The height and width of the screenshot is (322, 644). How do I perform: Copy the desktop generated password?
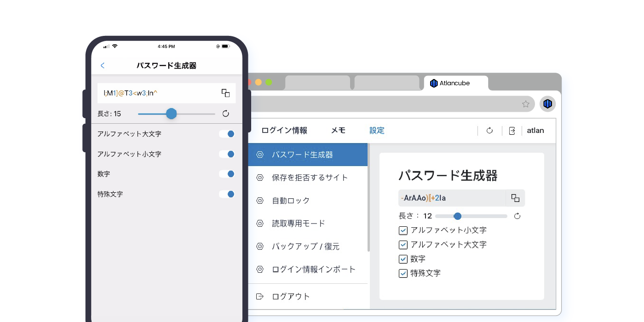tap(515, 198)
